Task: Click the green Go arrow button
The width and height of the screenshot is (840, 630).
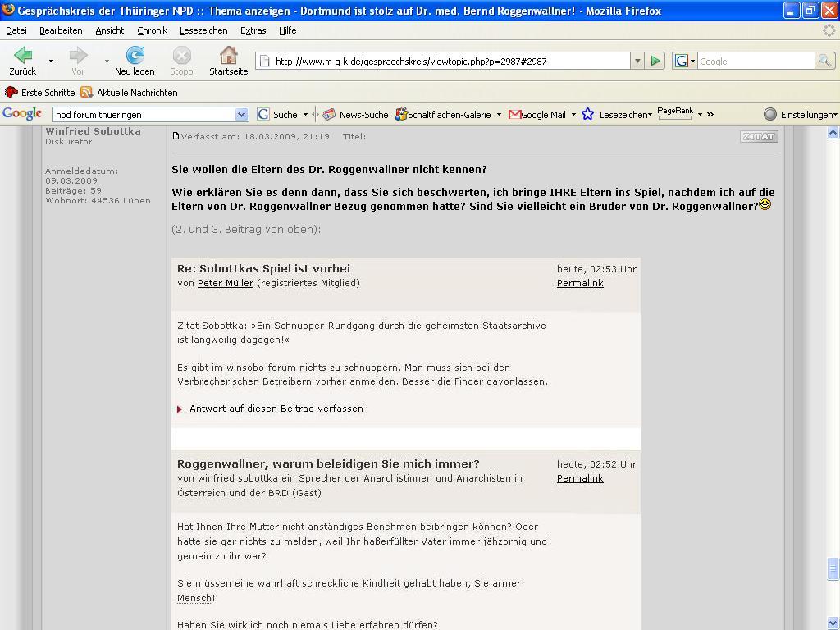Action: pos(655,61)
